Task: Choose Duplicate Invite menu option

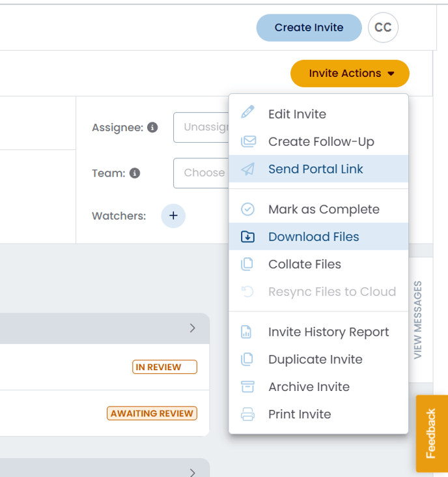Action: pos(315,359)
